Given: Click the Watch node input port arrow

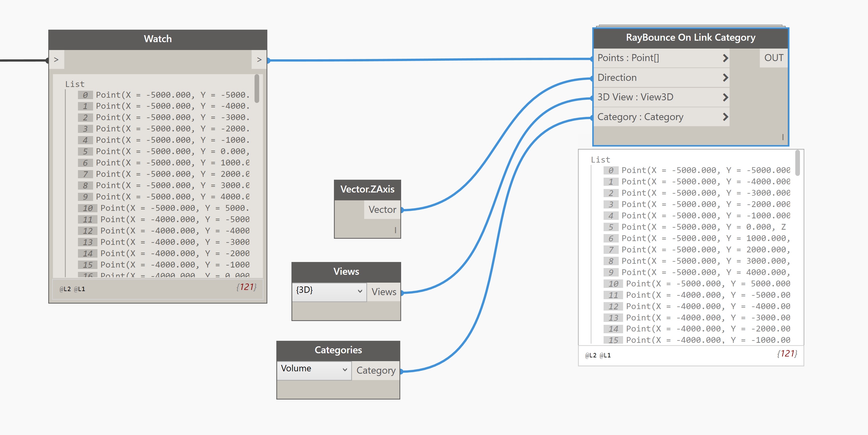Looking at the screenshot, I should point(56,60).
